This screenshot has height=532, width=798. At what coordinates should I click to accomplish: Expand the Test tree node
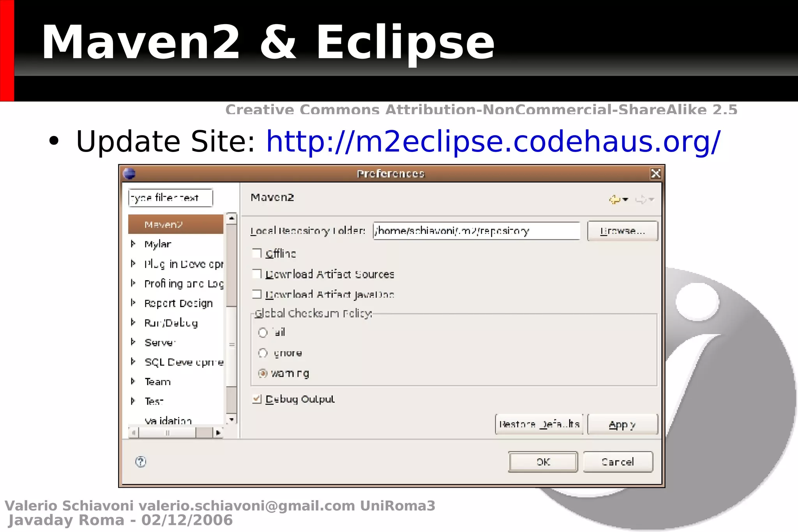[x=133, y=401]
